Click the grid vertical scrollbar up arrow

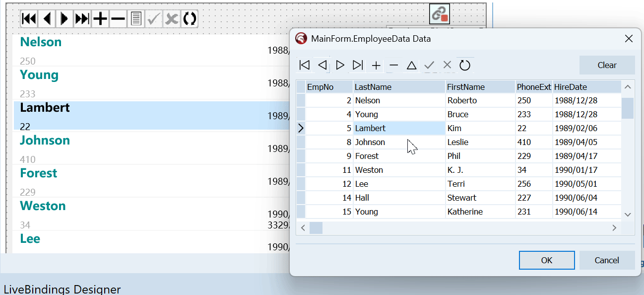(628, 87)
